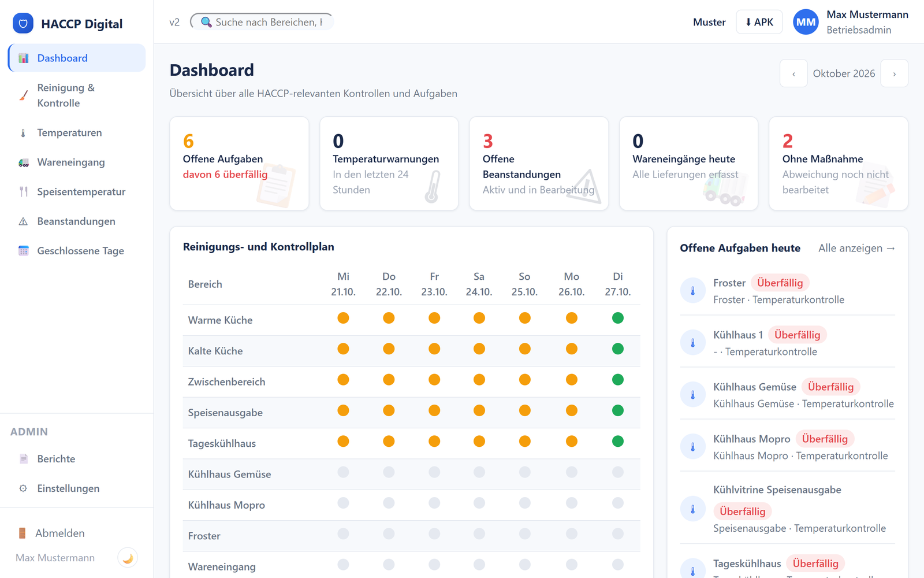Click grey So 25.10. dot for Froster

click(x=524, y=533)
